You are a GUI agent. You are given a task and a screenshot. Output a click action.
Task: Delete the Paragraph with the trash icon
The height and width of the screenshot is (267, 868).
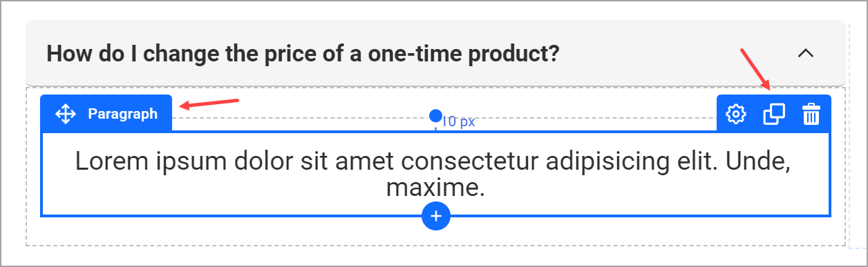(811, 115)
